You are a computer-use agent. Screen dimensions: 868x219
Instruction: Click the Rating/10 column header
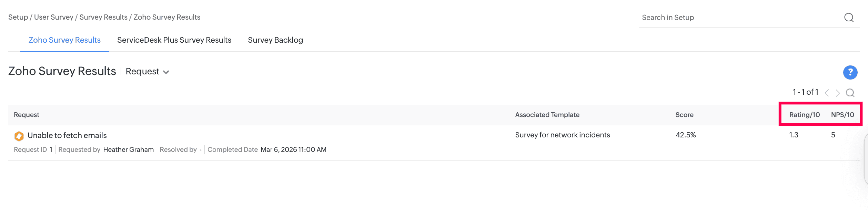[804, 115]
